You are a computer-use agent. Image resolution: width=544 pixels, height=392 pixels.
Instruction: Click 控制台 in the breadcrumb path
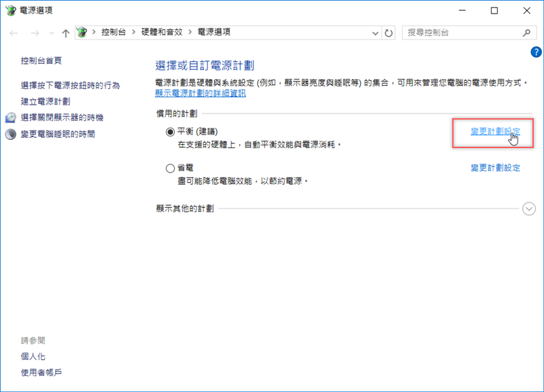114,32
